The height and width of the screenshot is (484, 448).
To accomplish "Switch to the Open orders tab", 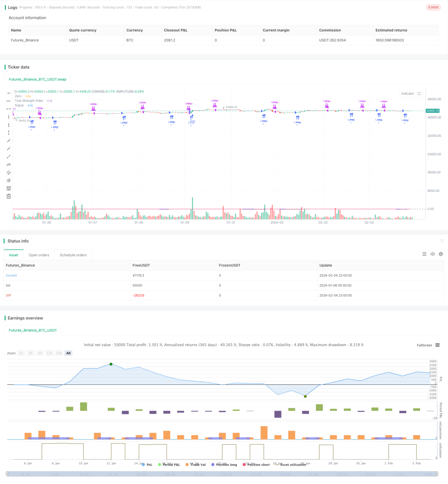I will 39,255.
